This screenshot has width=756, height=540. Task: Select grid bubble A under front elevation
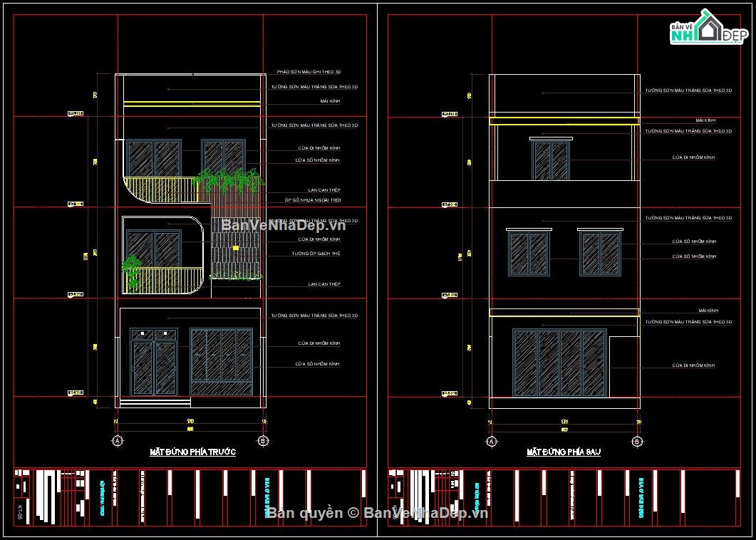pyautogui.click(x=117, y=441)
